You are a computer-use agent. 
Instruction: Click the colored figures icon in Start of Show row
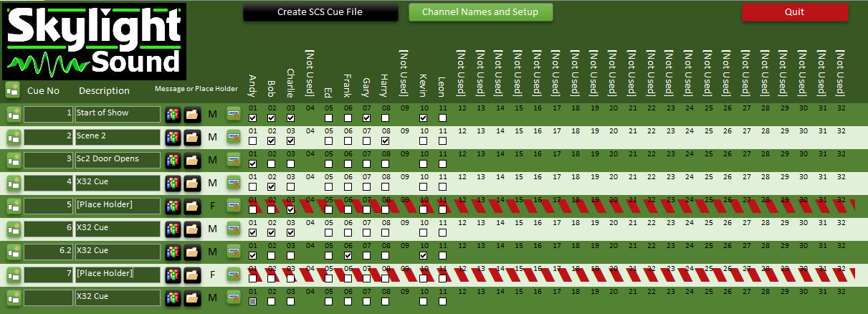click(173, 114)
